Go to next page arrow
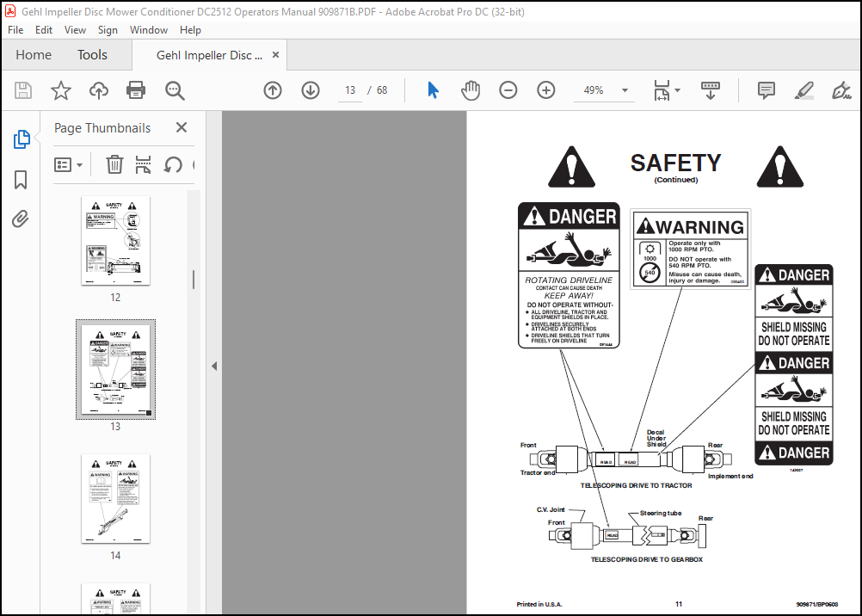 (x=311, y=90)
